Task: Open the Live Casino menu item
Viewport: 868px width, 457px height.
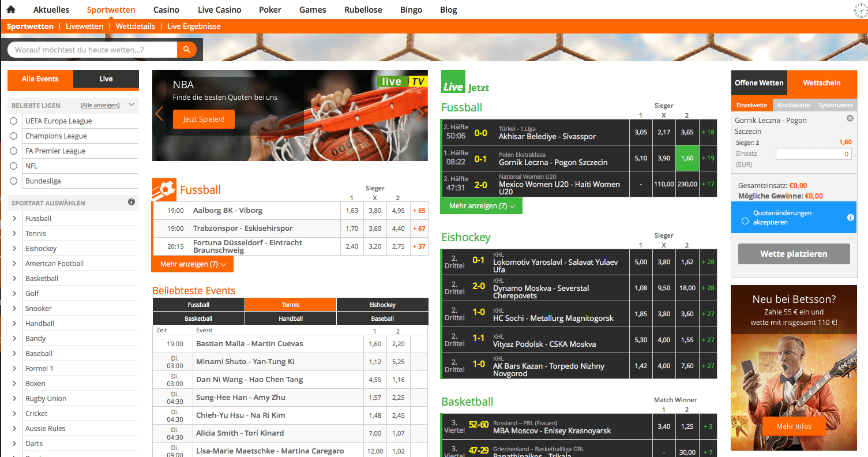Action: coord(219,10)
